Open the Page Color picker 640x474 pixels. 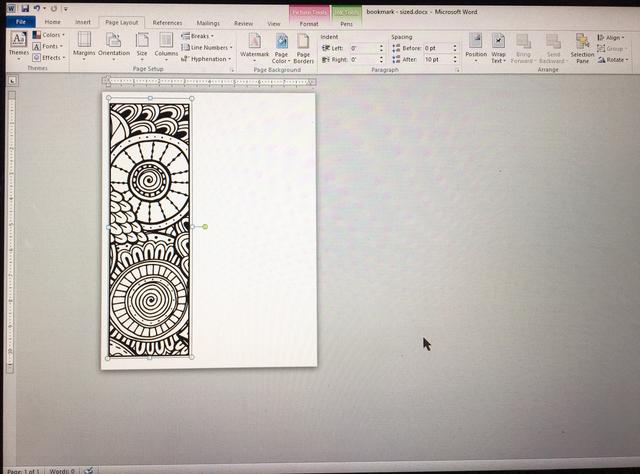coord(281,48)
